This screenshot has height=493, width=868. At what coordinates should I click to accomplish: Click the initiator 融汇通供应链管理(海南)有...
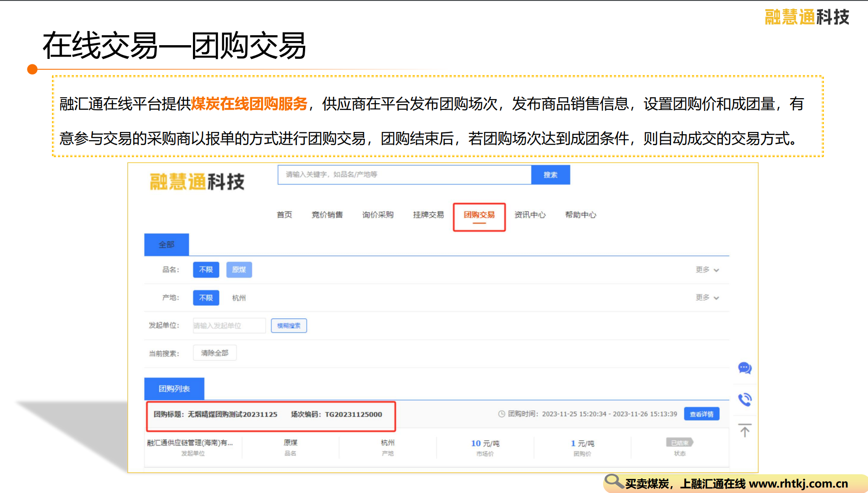click(190, 443)
